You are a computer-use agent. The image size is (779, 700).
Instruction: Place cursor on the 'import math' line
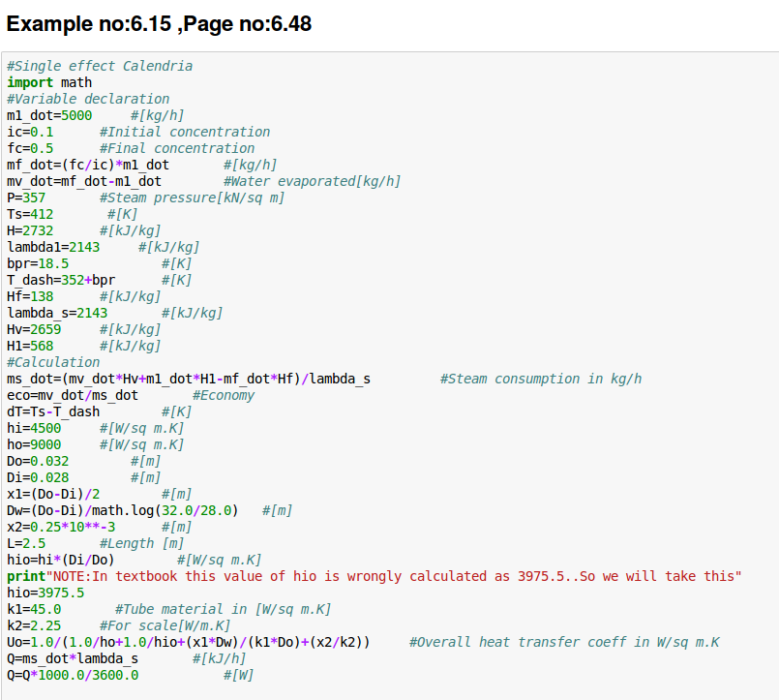pos(49,82)
